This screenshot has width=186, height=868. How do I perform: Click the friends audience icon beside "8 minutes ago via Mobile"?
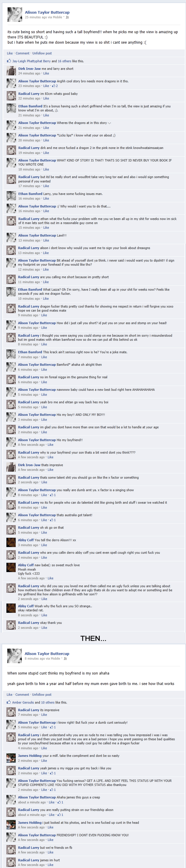coord(65,658)
